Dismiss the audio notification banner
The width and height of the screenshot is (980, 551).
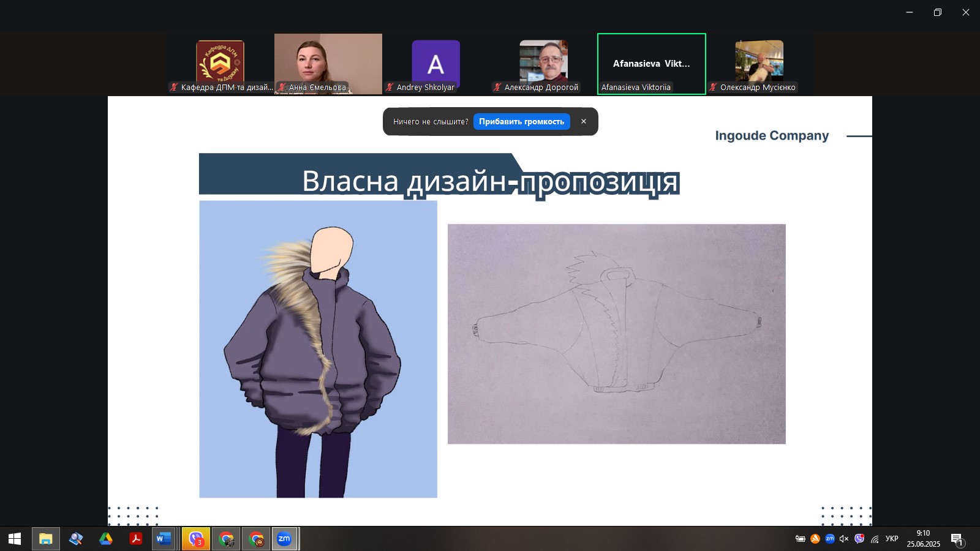pyautogui.click(x=584, y=121)
